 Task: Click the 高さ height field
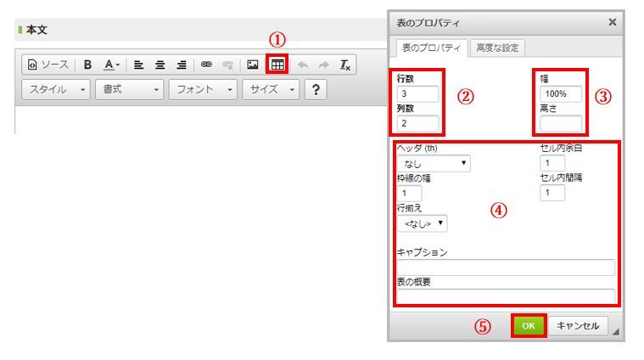(x=561, y=123)
